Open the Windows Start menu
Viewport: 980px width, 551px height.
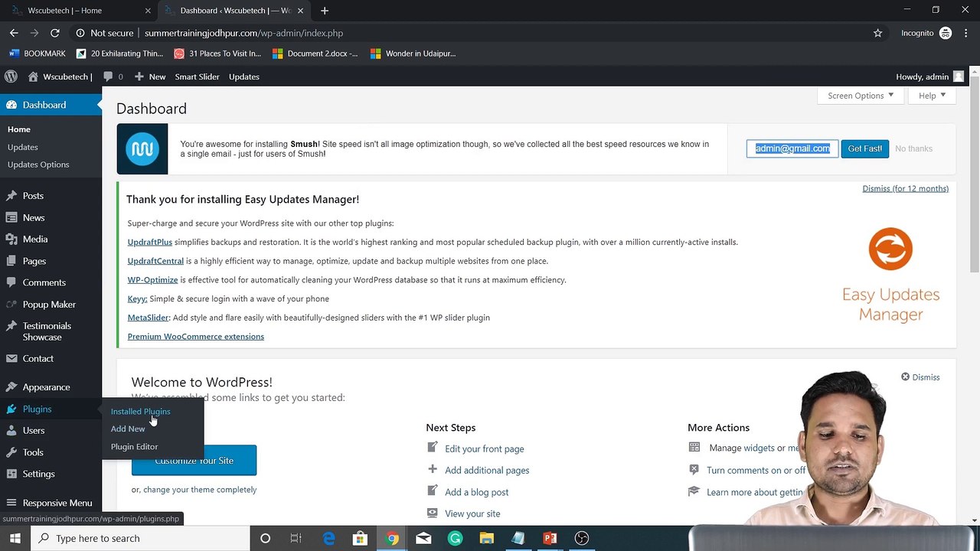coord(15,539)
